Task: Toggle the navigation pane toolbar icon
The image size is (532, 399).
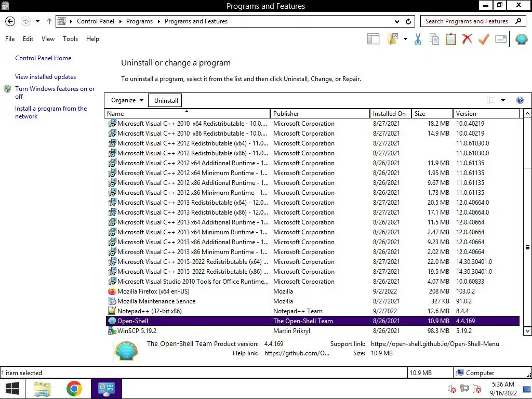Action: tap(373, 39)
